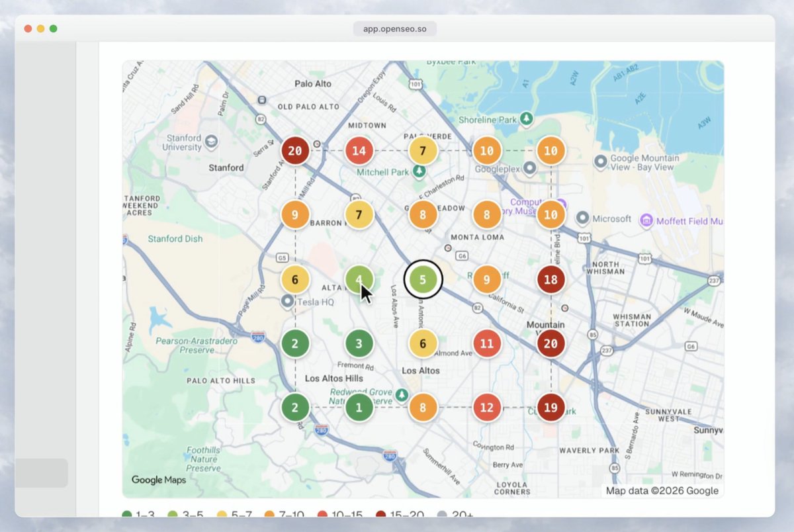The image size is (794, 532).
Task: Open the red rank marker 12
Action: coord(486,408)
